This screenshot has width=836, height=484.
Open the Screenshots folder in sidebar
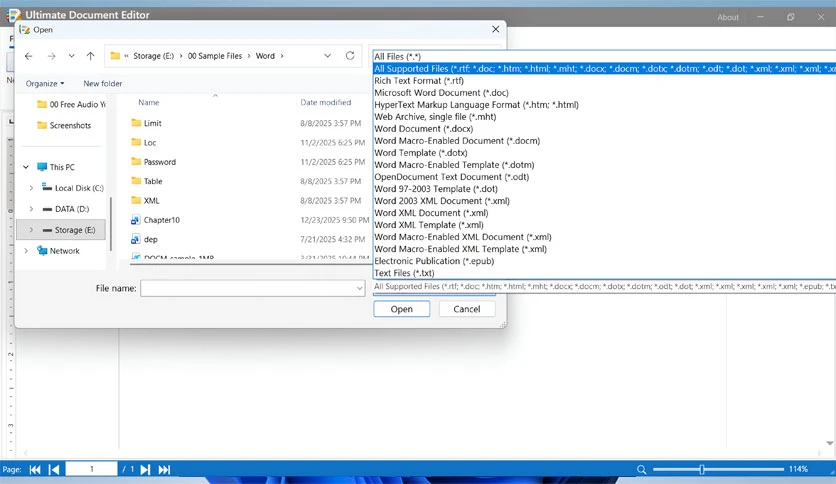64,125
